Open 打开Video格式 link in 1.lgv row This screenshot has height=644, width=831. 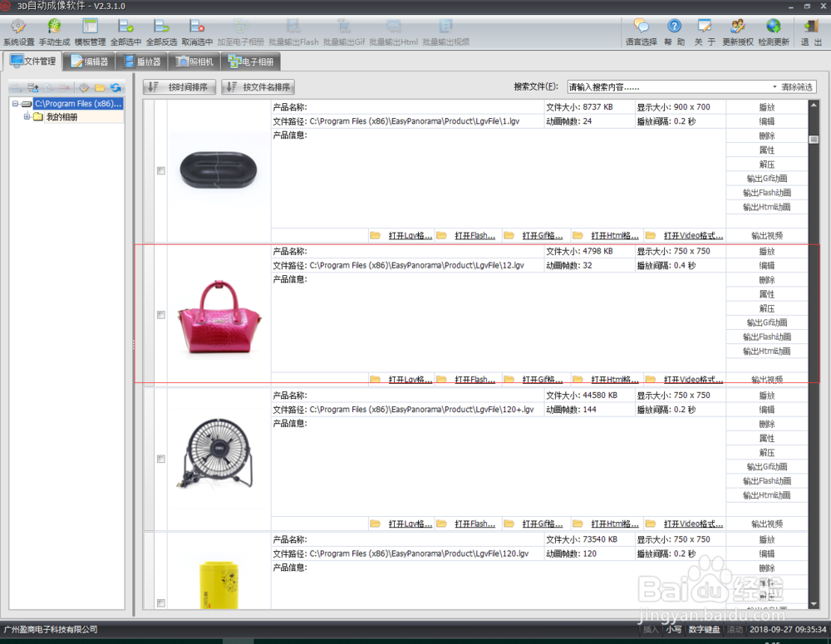(693, 235)
